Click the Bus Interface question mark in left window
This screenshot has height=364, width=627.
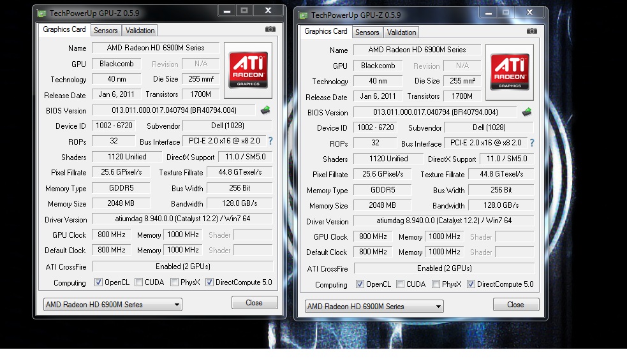pyautogui.click(x=270, y=141)
